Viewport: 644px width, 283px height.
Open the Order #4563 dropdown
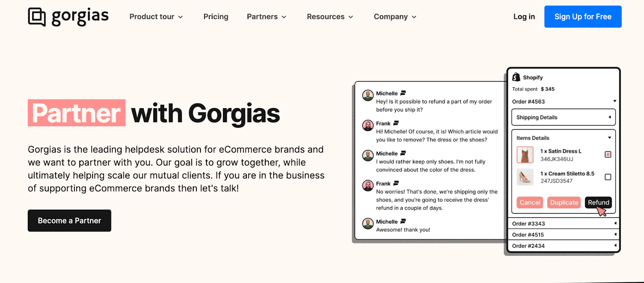point(615,101)
